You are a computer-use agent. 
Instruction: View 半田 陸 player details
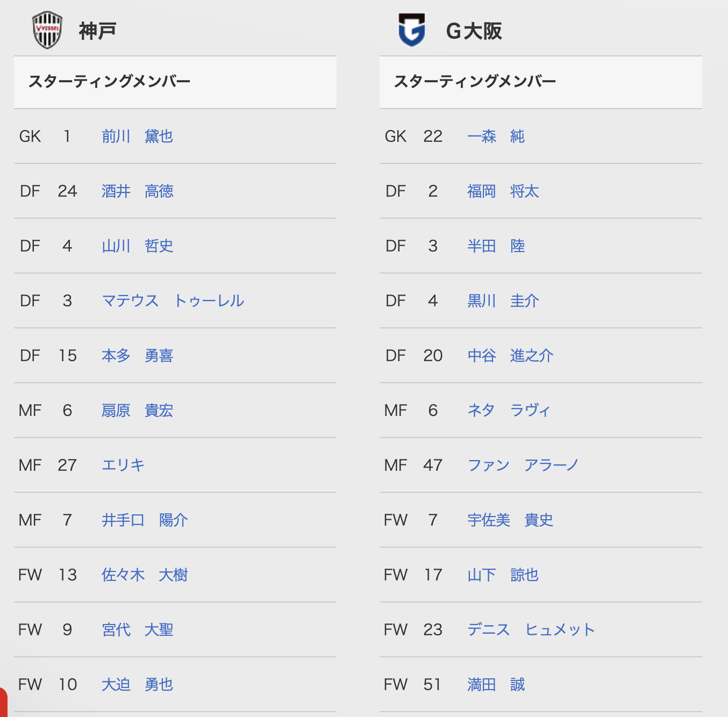coord(496,246)
